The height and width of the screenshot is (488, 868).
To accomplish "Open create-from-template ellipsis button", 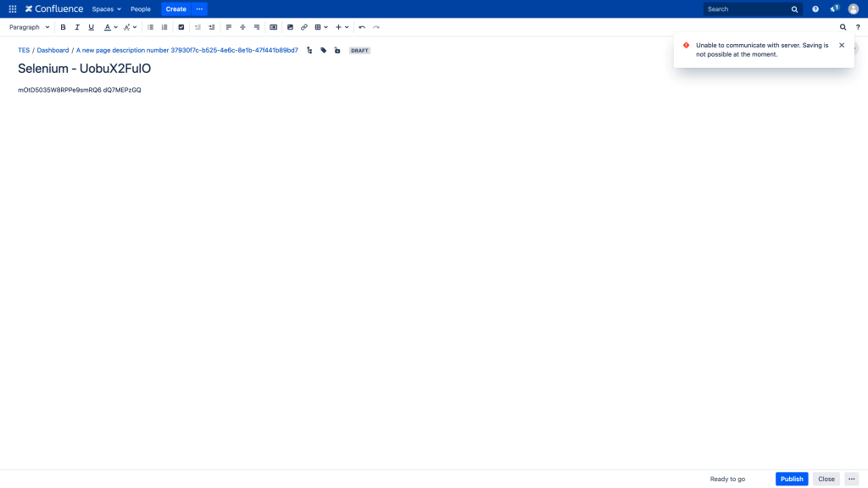I will coord(199,8).
